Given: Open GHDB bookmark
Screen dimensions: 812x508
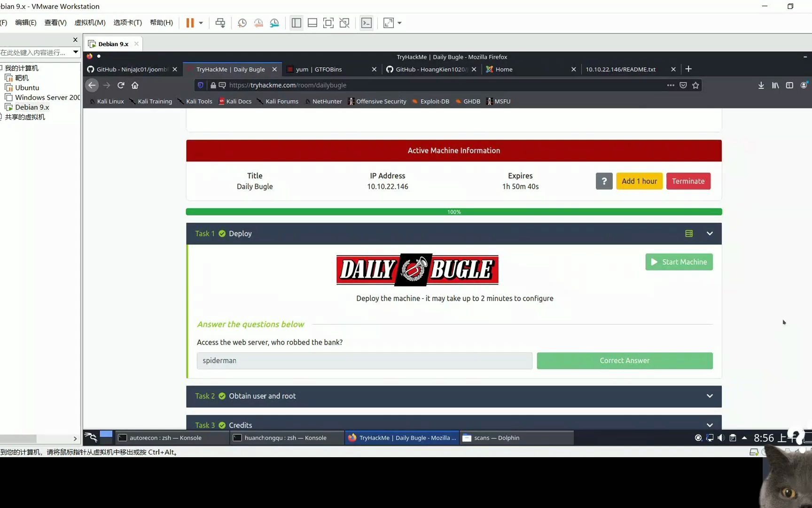Looking at the screenshot, I should click(x=468, y=101).
